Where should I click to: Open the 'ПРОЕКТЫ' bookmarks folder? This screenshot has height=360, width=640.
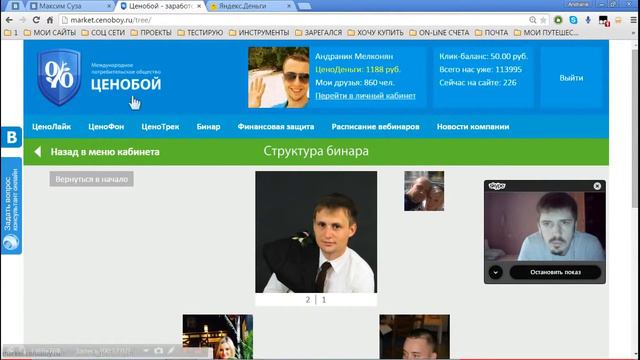(x=151, y=33)
